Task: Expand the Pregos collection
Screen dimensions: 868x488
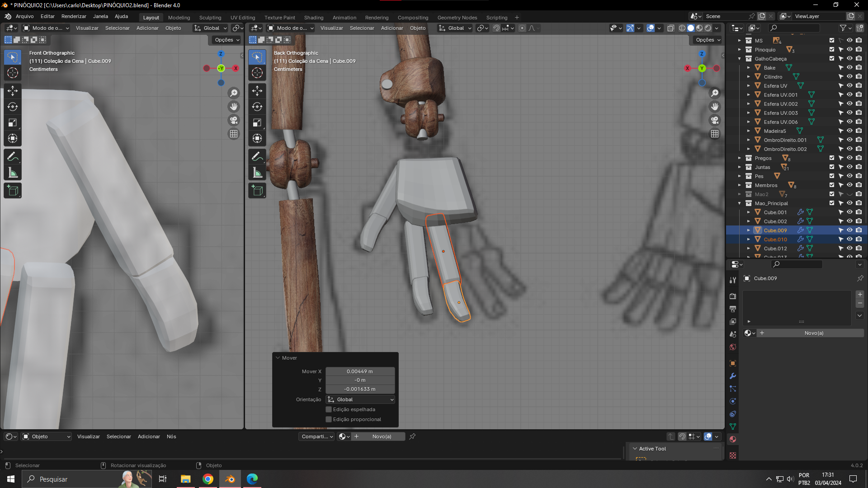Action: coord(740,158)
